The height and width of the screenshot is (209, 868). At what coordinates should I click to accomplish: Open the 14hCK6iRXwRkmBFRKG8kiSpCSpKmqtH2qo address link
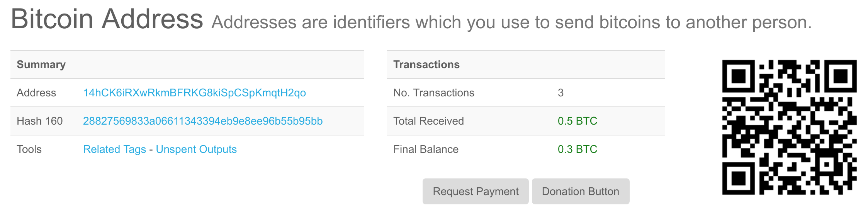pos(194,93)
